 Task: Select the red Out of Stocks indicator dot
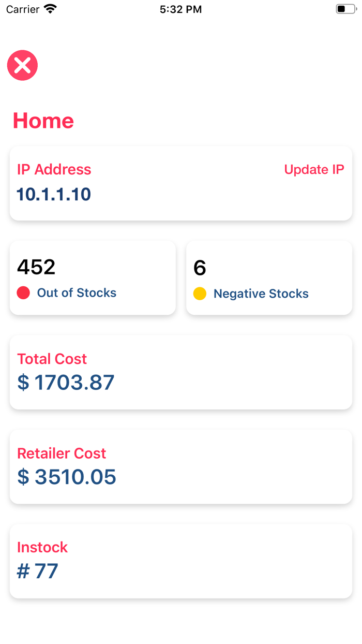click(23, 293)
